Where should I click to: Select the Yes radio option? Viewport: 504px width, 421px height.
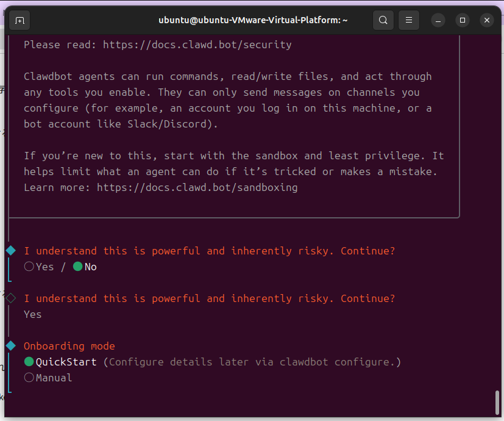coord(29,267)
